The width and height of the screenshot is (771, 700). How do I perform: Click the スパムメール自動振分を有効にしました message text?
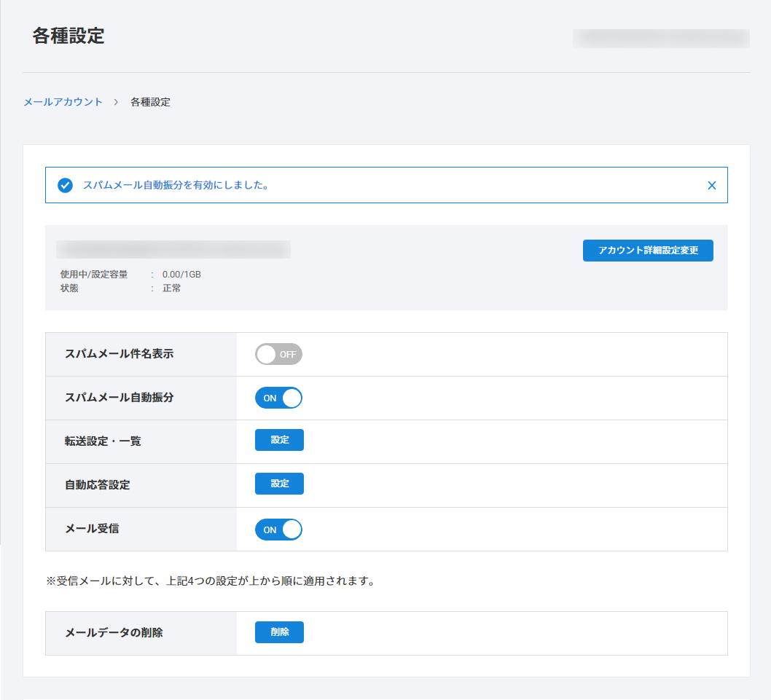176,185
